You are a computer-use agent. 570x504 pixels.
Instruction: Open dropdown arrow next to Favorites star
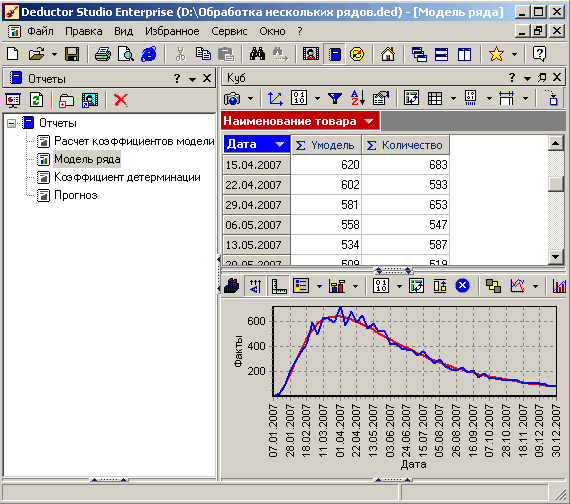click(514, 55)
